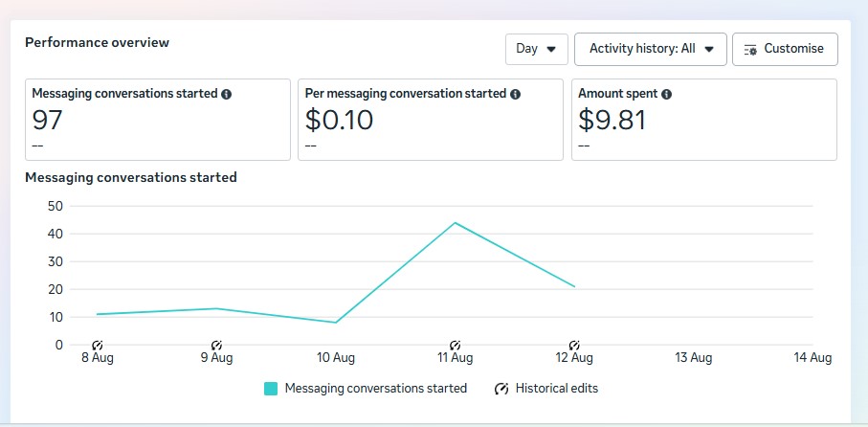Click info icon on Messaging conversations started card
Screen dimensions: 868x427
click(x=227, y=95)
